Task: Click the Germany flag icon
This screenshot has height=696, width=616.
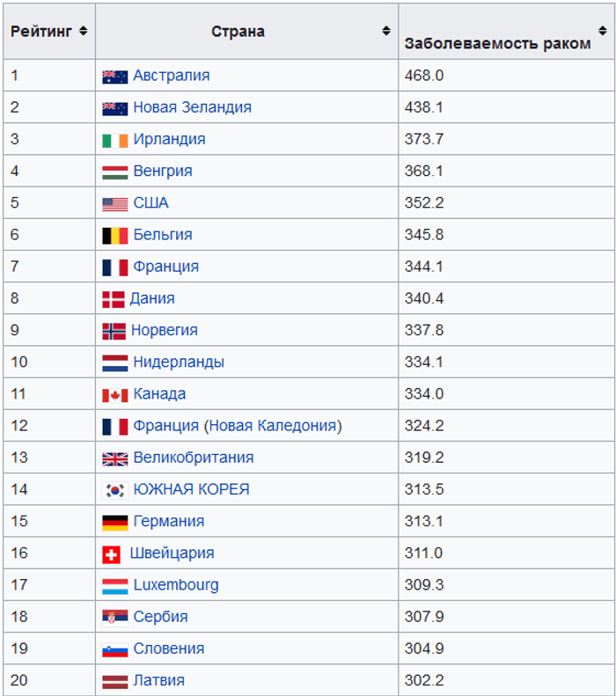Action: [x=114, y=523]
